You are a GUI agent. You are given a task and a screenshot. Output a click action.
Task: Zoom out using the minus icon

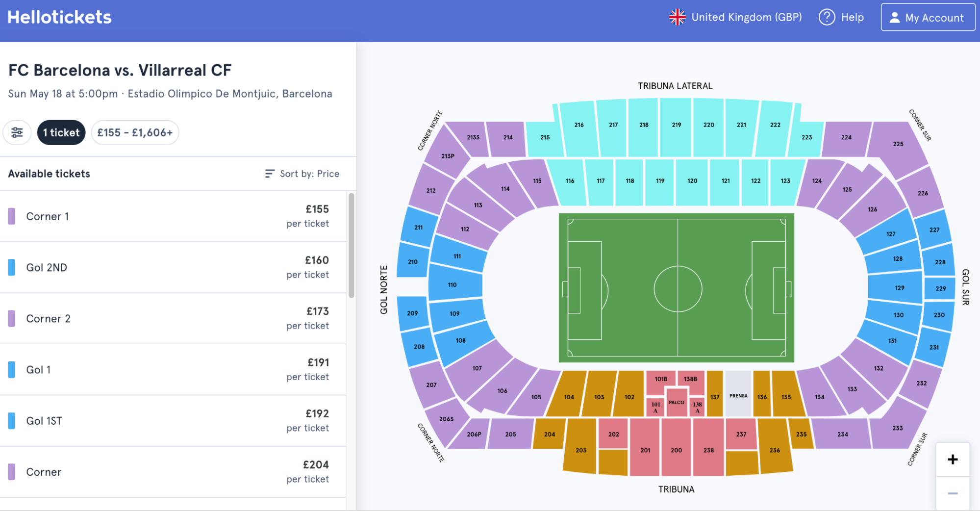coord(953,492)
